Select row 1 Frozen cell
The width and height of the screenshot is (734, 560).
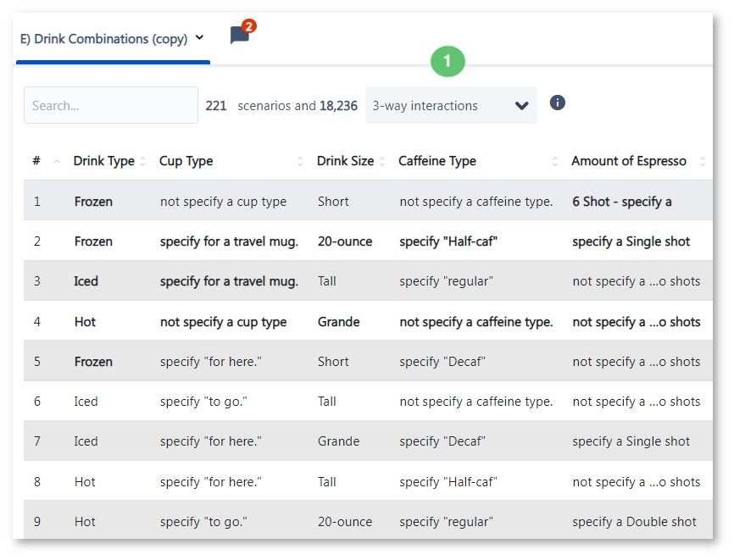coord(93,202)
